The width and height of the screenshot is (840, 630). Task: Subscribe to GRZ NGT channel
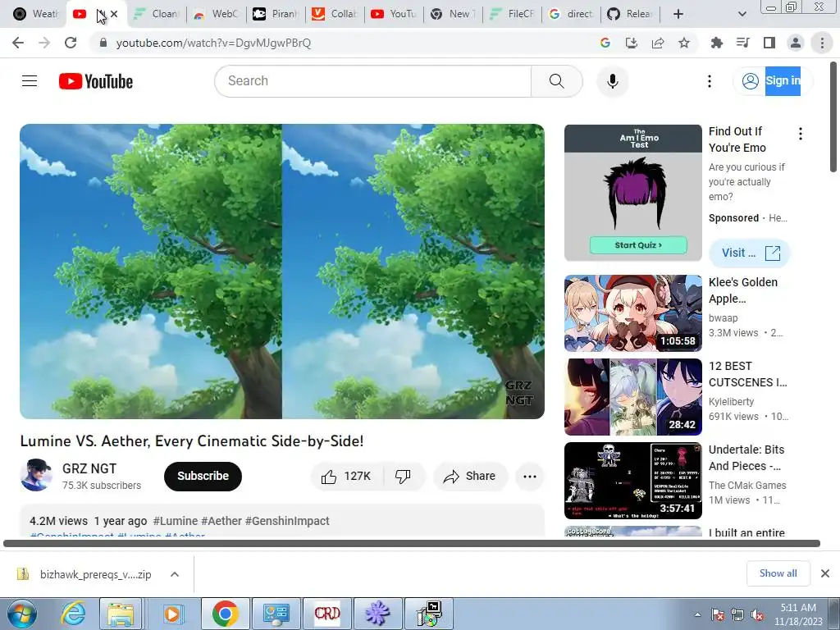(x=203, y=477)
